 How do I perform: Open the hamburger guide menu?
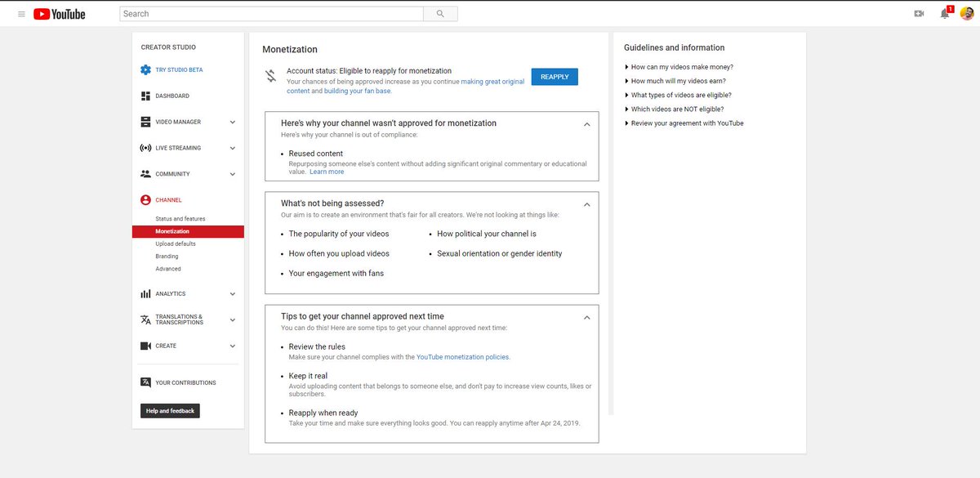(21, 14)
